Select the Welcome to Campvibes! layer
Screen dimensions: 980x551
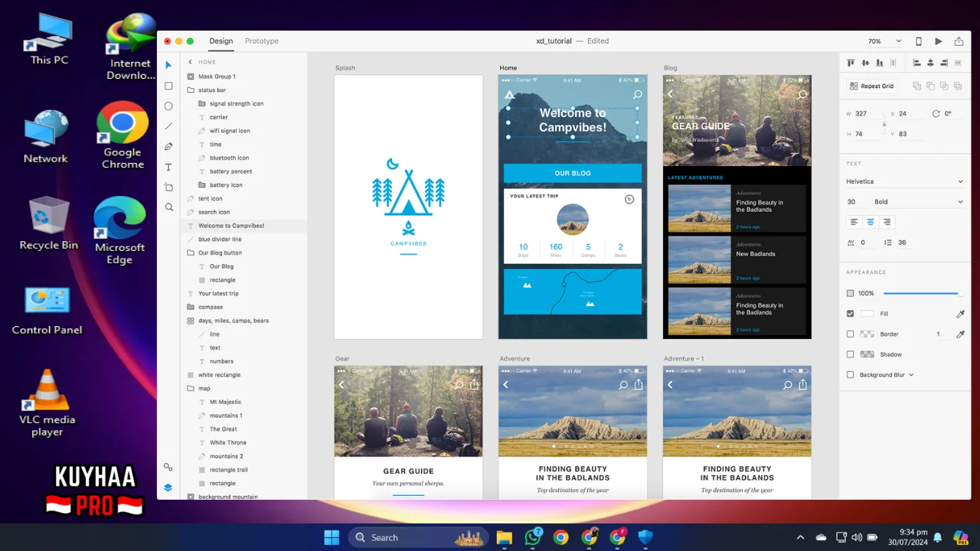pos(243,226)
